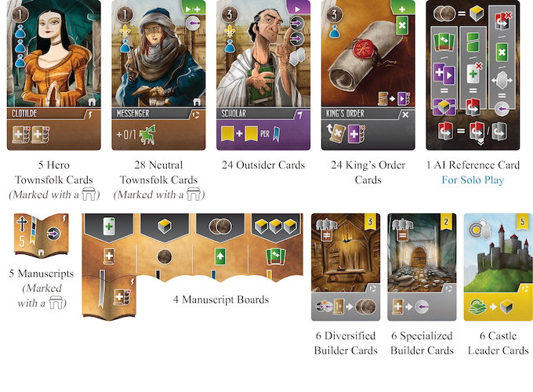Click the 'For Solo Play' link
Viewport: 533px width, 392px height.
(473, 180)
